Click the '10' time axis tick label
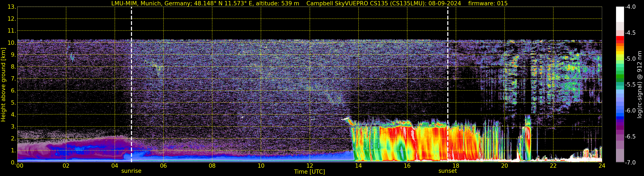This screenshot has width=644, height=176. pos(261,166)
